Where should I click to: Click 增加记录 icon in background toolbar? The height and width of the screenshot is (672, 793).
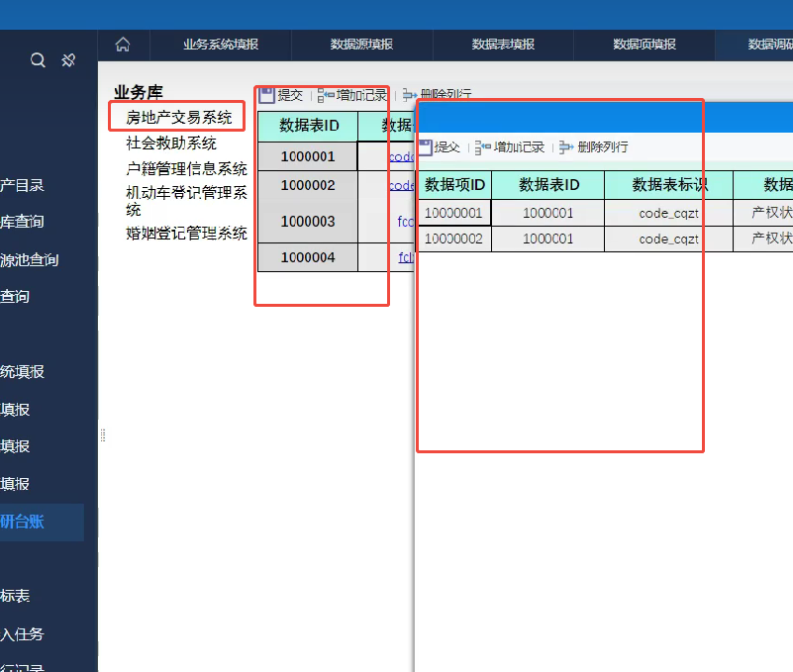tap(326, 95)
